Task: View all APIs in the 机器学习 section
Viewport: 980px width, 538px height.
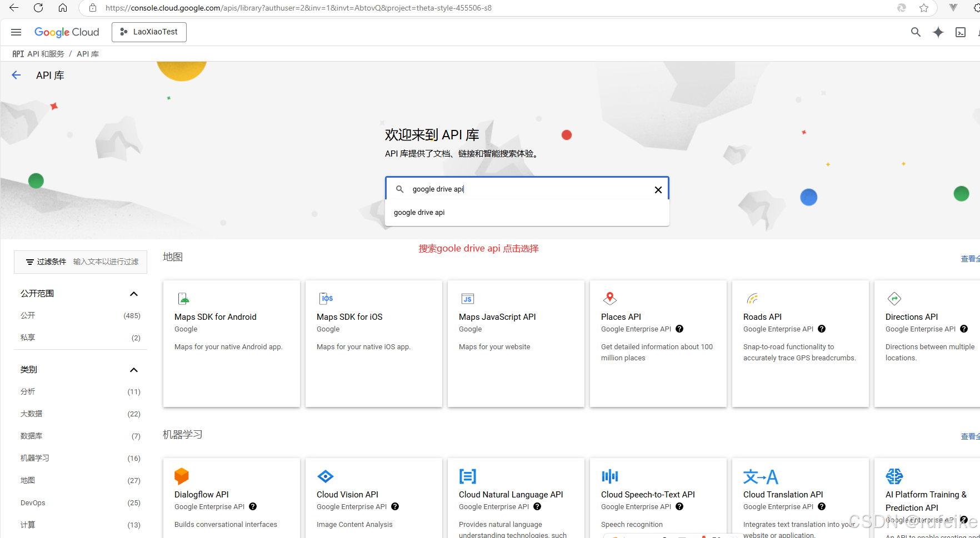Action: (970, 436)
